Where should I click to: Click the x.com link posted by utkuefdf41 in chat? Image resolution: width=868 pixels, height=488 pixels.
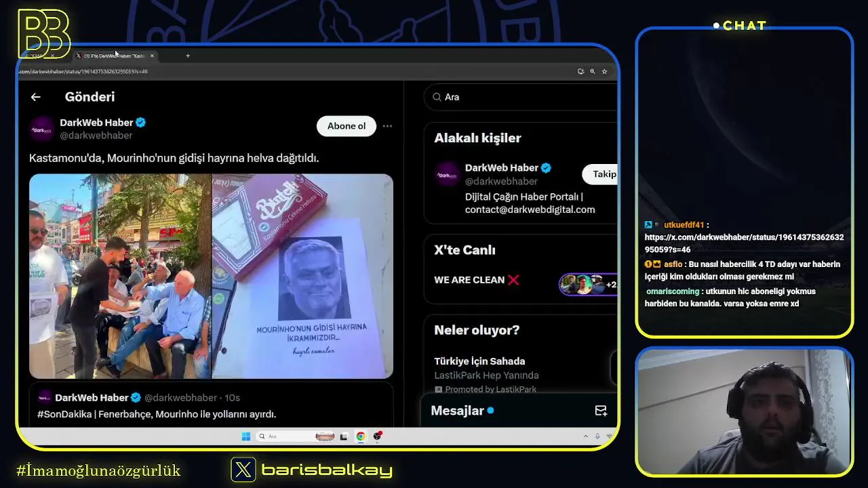click(x=744, y=243)
